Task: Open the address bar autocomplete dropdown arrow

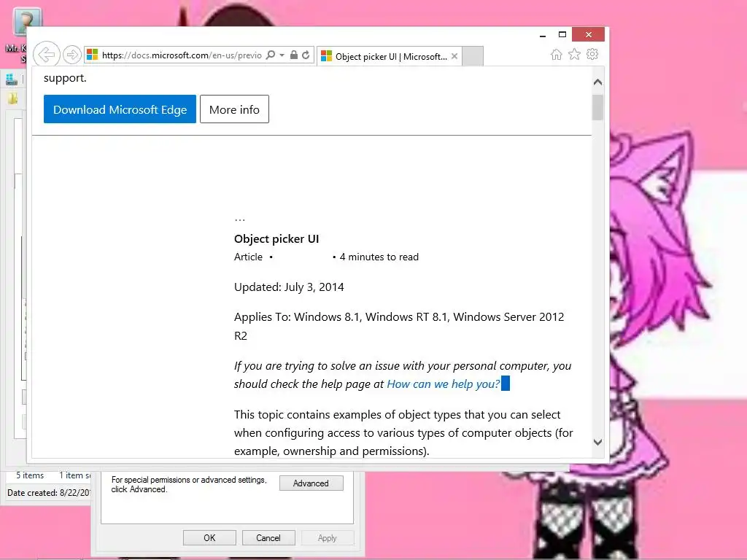Action: (282, 55)
